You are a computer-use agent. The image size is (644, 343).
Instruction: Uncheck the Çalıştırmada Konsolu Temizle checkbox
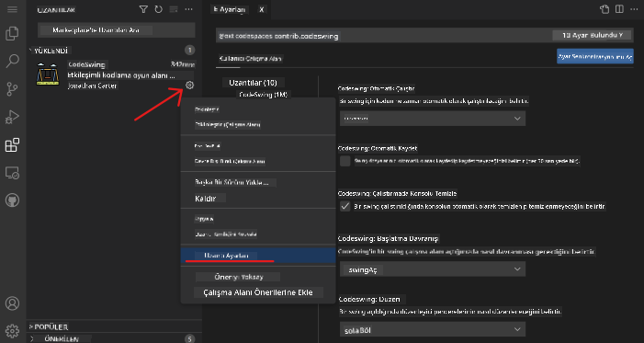pos(345,206)
